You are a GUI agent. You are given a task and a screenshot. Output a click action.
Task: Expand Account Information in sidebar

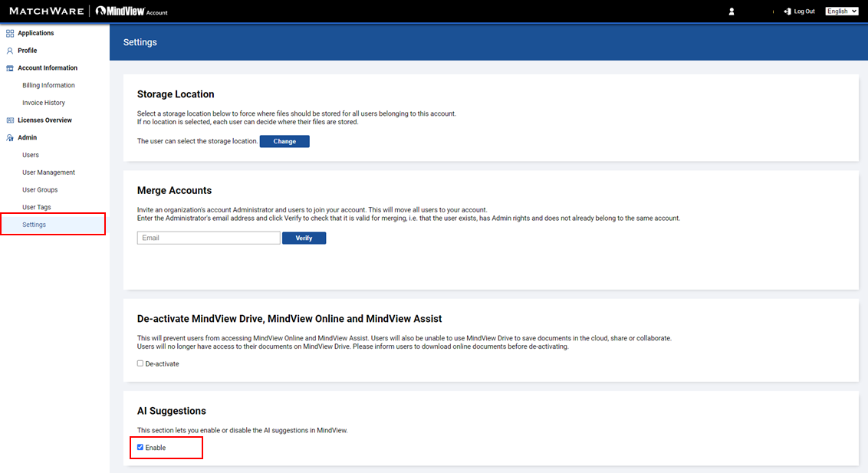[x=48, y=67]
